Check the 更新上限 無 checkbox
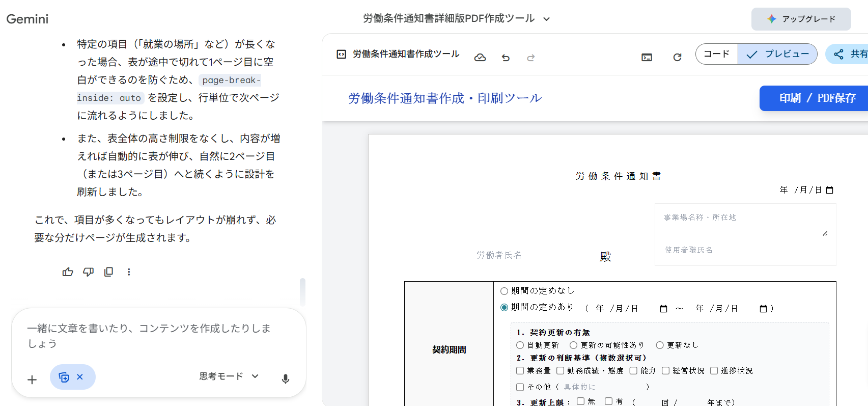Screen dimensions: 868x406 pyautogui.click(x=580, y=401)
